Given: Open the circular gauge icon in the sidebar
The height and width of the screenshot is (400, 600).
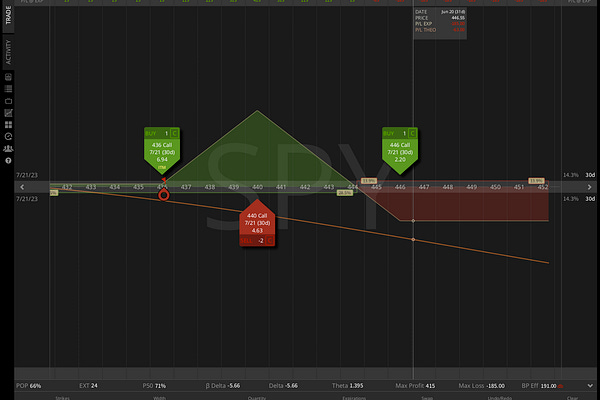Looking at the screenshot, I should point(8,137).
